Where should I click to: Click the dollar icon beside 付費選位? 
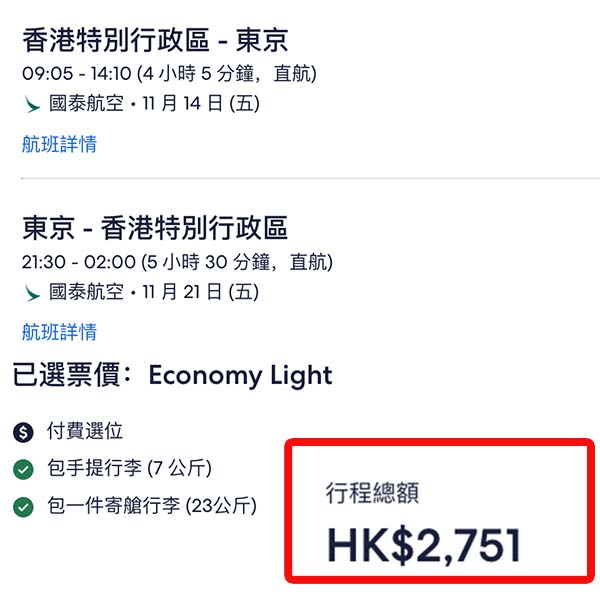pyautogui.click(x=23, y=432)
